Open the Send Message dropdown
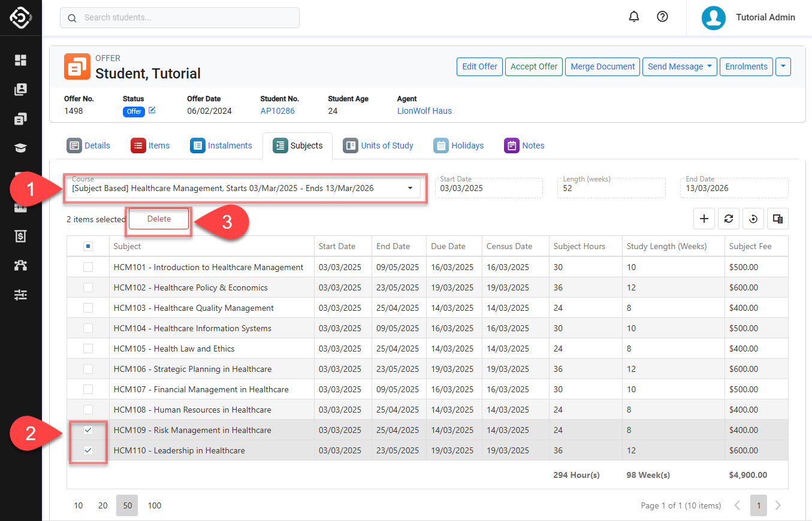This screenshot has height=521, width=812. click(680, 66)
